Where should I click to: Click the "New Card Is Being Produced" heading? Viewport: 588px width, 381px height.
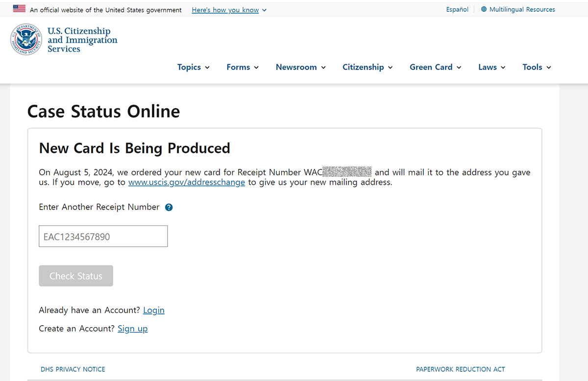tap(135, 148)
